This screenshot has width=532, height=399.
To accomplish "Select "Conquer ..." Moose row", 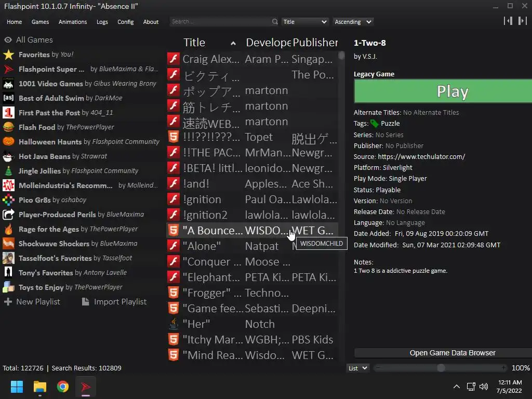I will [252, 262].
